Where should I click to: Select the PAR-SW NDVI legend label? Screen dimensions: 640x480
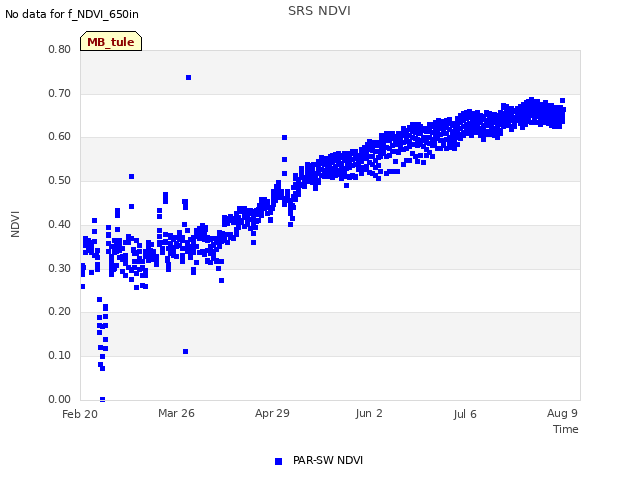click(x=328, y=460)
